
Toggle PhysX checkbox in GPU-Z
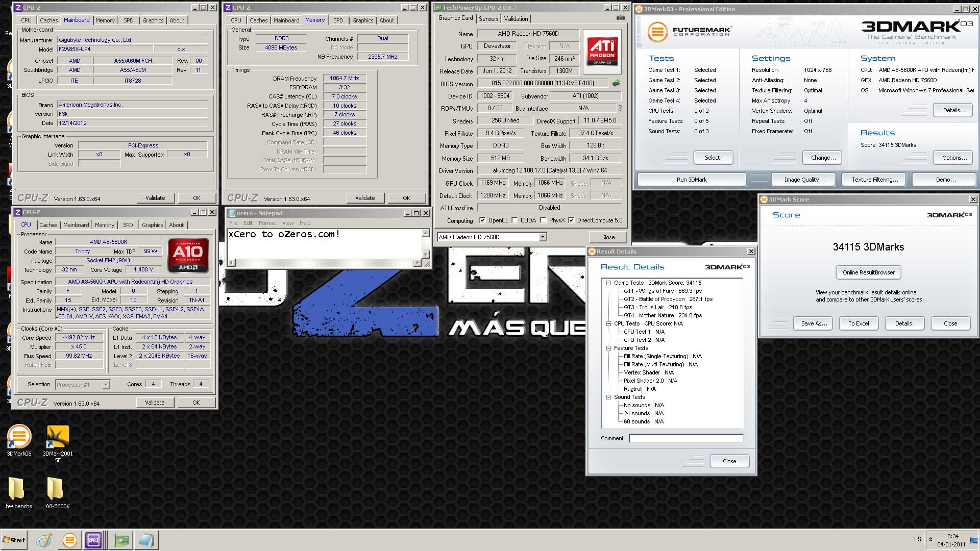pos(543,220)
